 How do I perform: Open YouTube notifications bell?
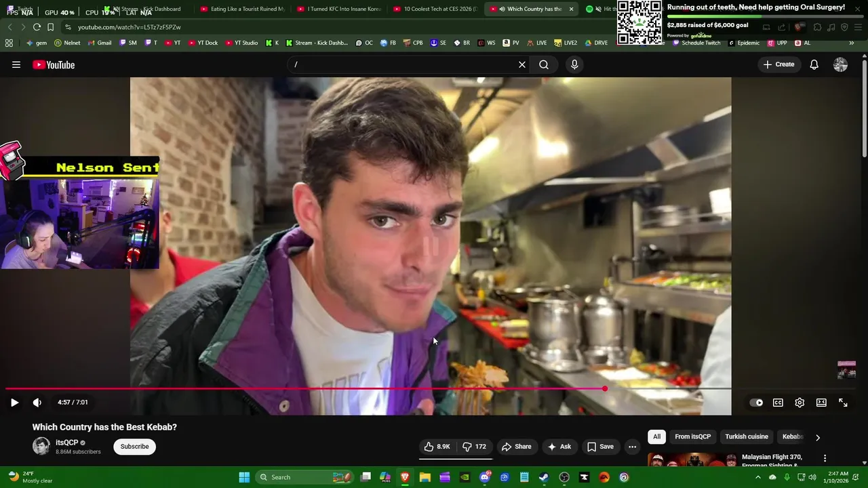click(x=814, y=64)
